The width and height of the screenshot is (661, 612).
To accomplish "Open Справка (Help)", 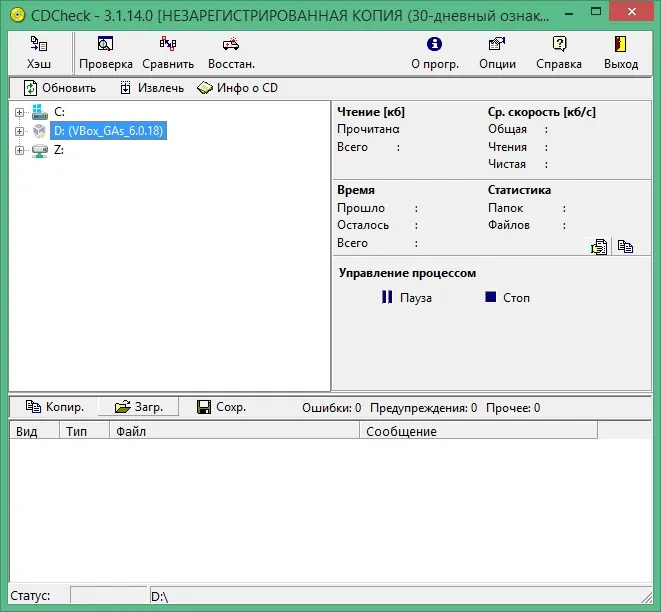I will point(559,54).
